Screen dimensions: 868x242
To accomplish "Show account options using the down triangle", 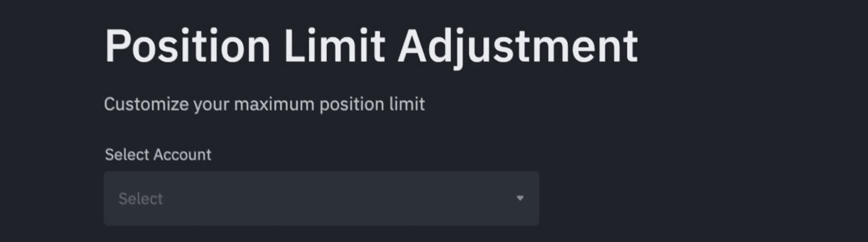I will pyautogui.click(x=519, y=198).
